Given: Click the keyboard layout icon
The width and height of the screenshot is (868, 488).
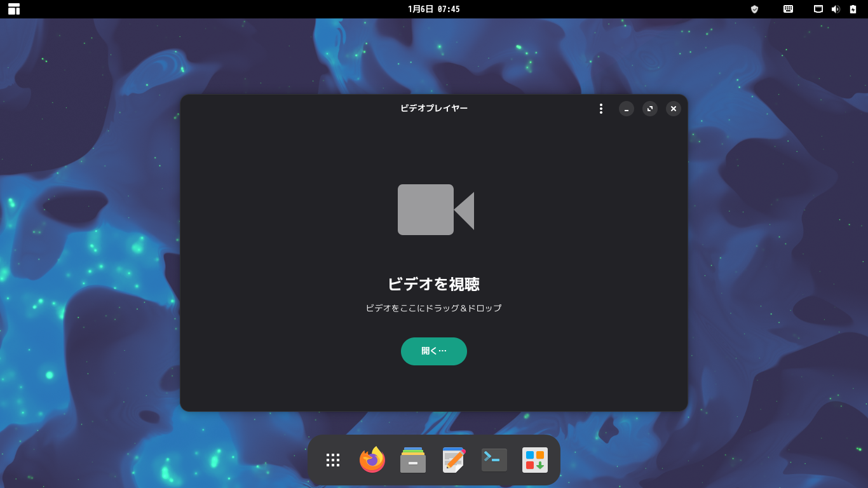Looking at the screenshot, I should click(x=787, y=9).
